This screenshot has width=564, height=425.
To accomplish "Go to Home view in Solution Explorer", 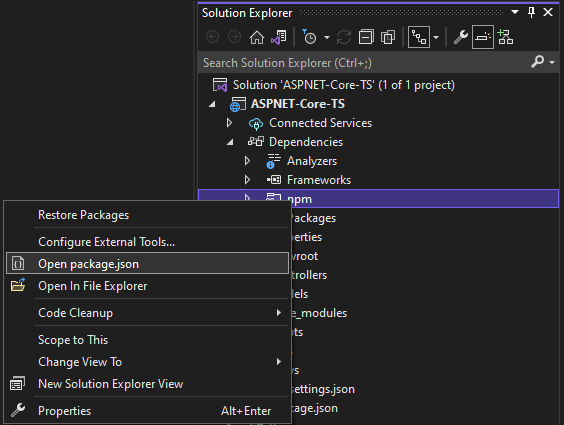I will [x=257, y=37].
